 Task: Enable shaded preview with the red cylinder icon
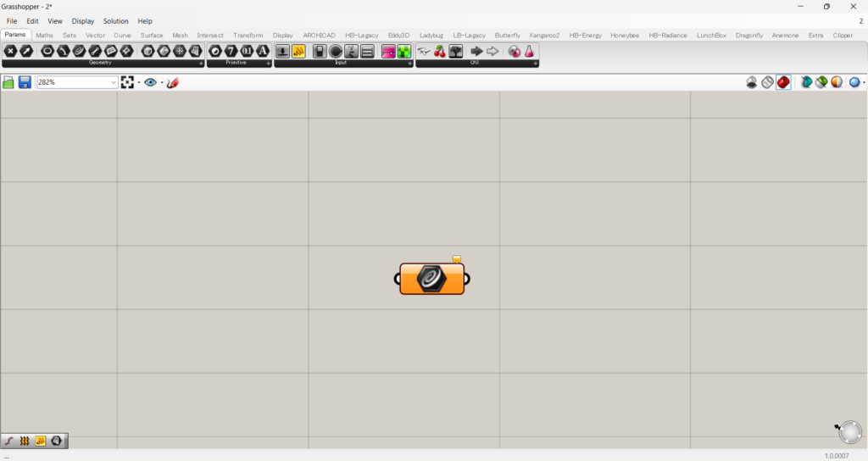click(x=783, y=82)
